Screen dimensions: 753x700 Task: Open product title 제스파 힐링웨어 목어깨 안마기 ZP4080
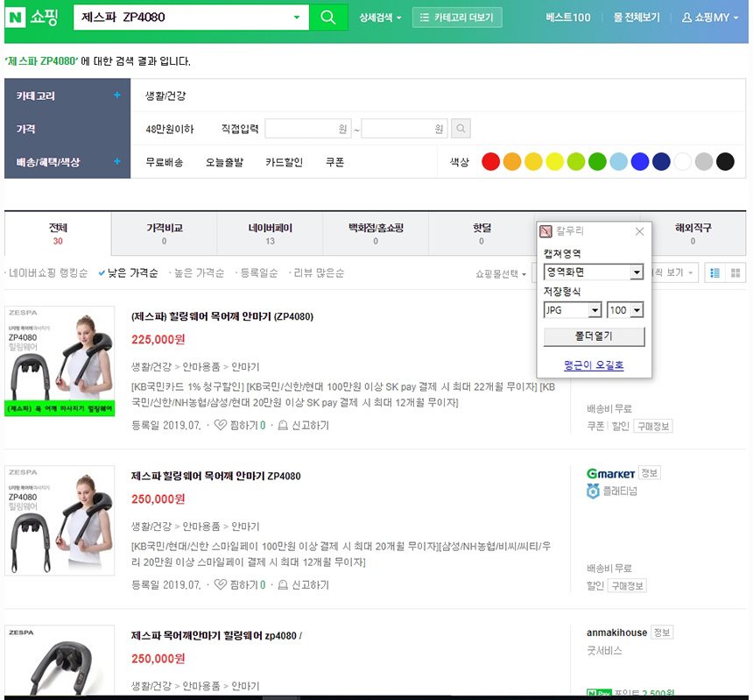pos(216,476)
